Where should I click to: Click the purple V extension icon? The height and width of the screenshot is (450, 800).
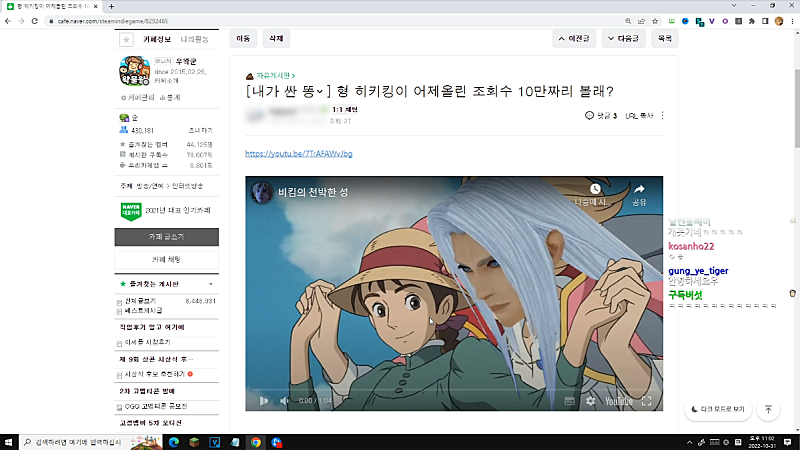(x=712, y=21)
